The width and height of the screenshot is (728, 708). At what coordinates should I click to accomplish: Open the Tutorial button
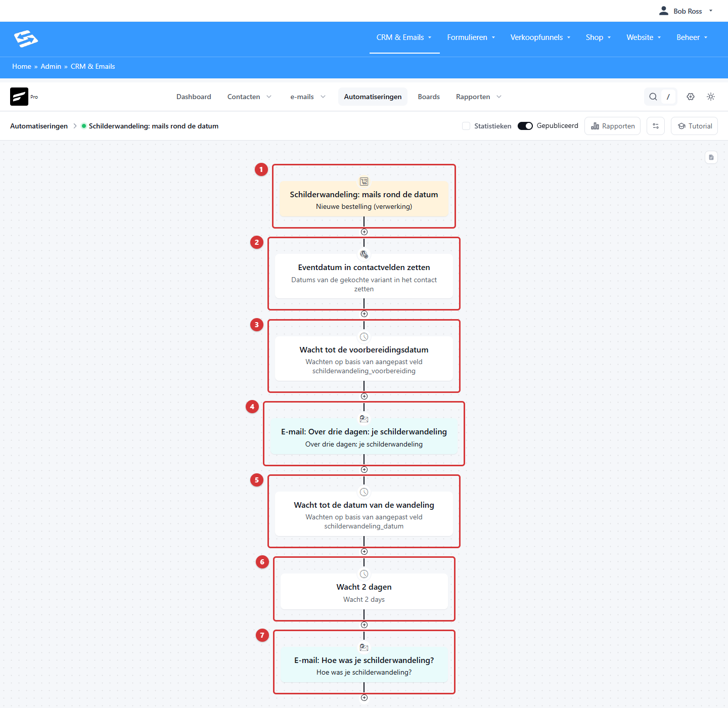pos(694,126)
